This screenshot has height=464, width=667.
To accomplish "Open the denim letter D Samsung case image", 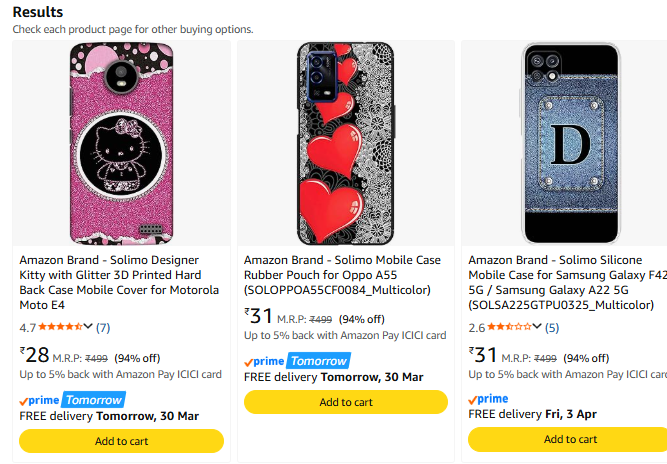I will coord(570,142).
